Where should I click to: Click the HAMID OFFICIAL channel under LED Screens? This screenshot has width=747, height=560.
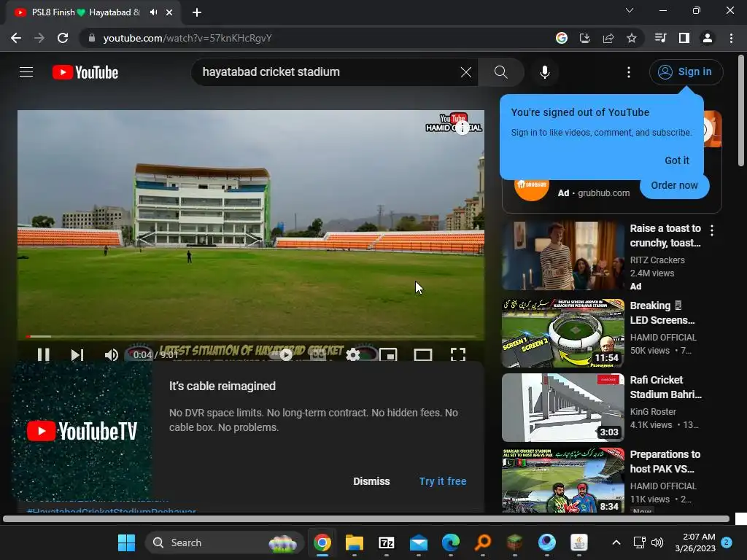tap(663, 337)
